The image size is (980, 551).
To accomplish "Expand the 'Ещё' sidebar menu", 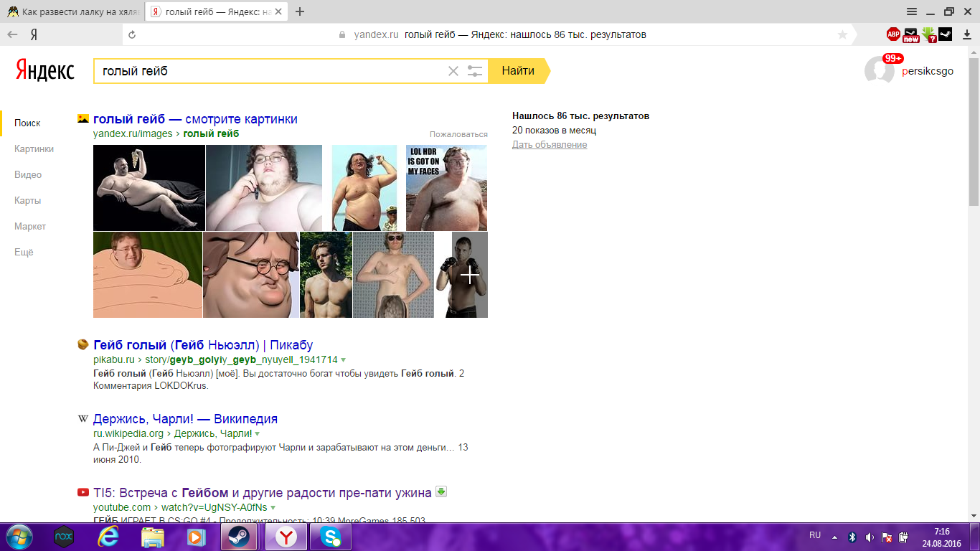I will [24, 253].
